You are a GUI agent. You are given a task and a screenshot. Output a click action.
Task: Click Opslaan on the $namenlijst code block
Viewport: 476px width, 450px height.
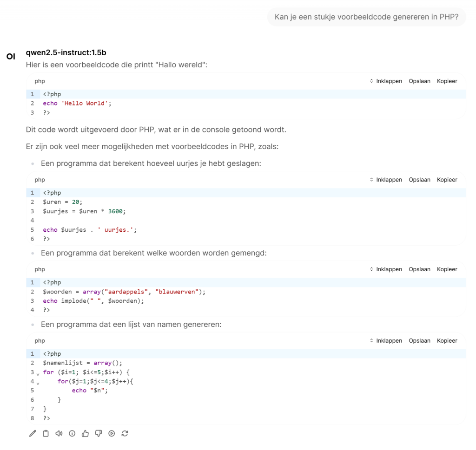419,341
